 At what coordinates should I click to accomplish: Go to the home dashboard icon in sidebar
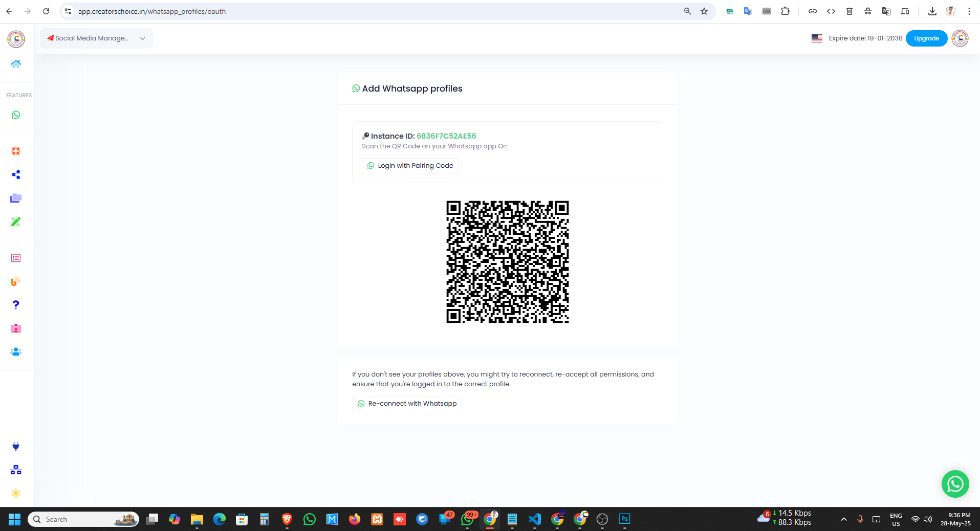(x=16, y=64)
